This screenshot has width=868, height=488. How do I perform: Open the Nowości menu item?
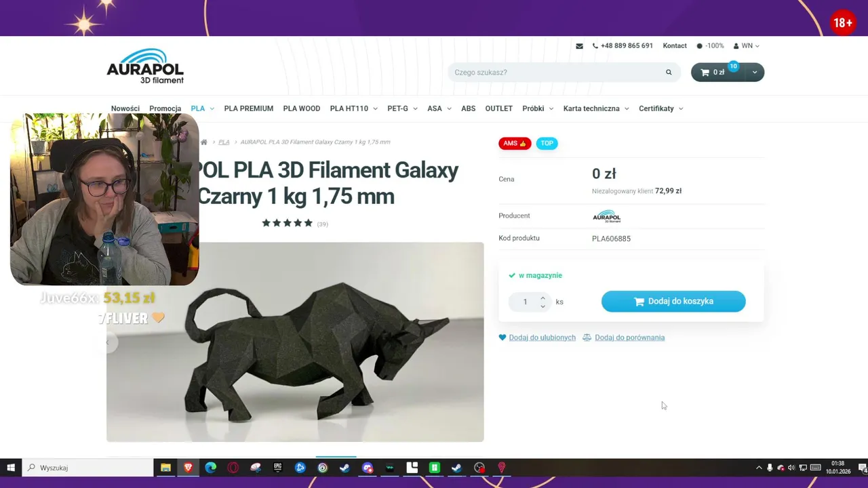(125, 108)
